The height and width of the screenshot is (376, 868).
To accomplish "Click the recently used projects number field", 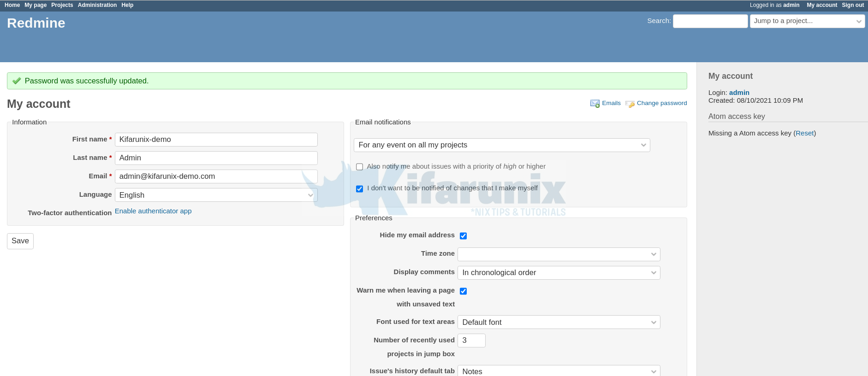I will tap(471, 341).
